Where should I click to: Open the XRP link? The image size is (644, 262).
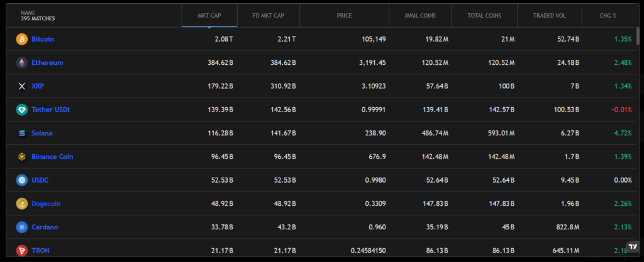click(x=38, y=86)
